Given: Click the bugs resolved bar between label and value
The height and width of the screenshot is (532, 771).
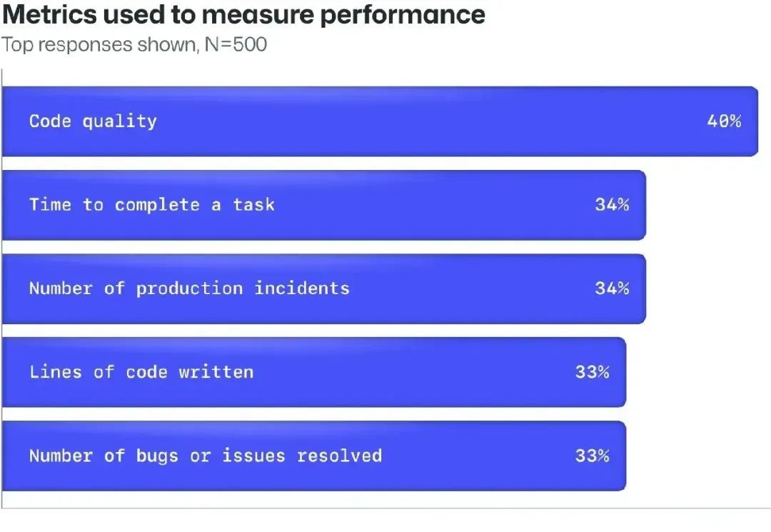Looking at the screenshot, I should coord(478,456).
